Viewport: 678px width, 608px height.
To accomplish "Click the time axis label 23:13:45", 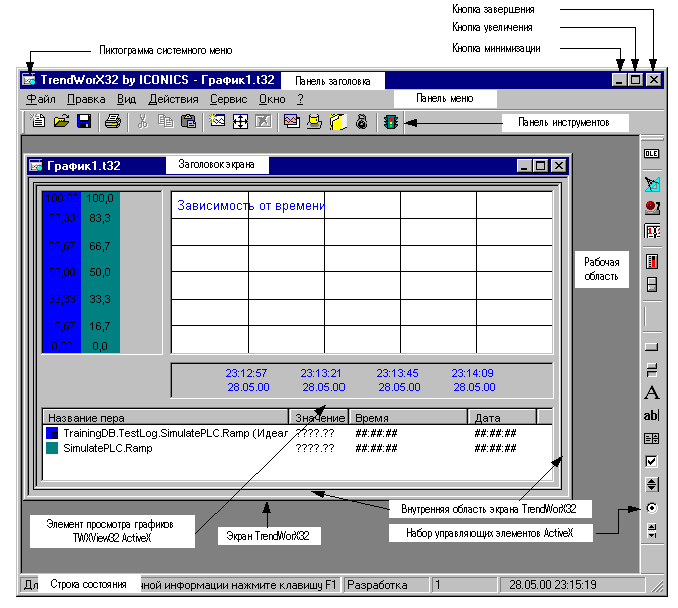I will click(397, 373).
